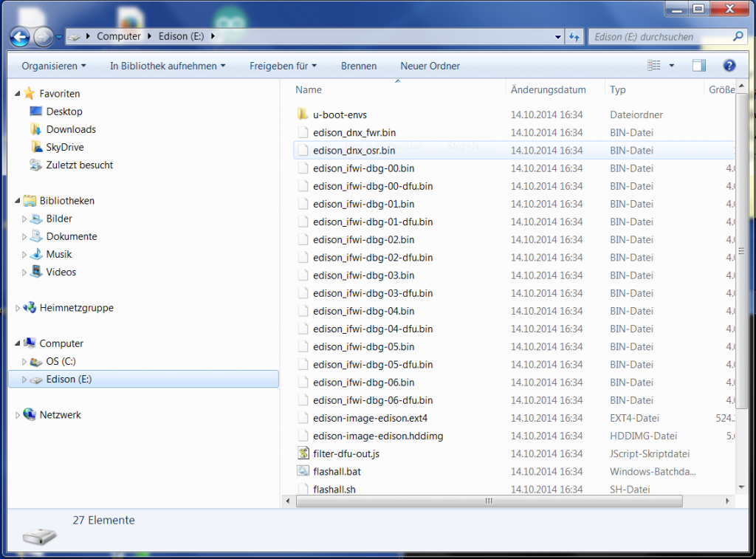Click the Netzwerk icon in the tree

[30, 414]
